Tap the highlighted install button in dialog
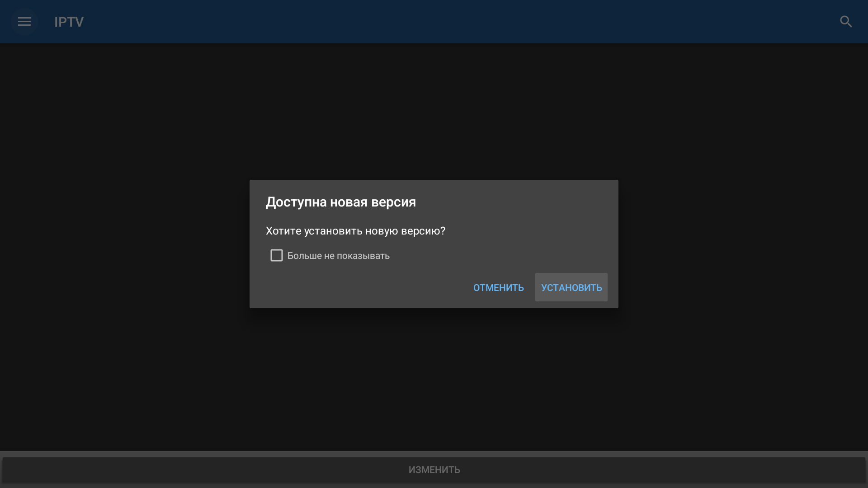This screenshot has width=868, height=488. 571,287
